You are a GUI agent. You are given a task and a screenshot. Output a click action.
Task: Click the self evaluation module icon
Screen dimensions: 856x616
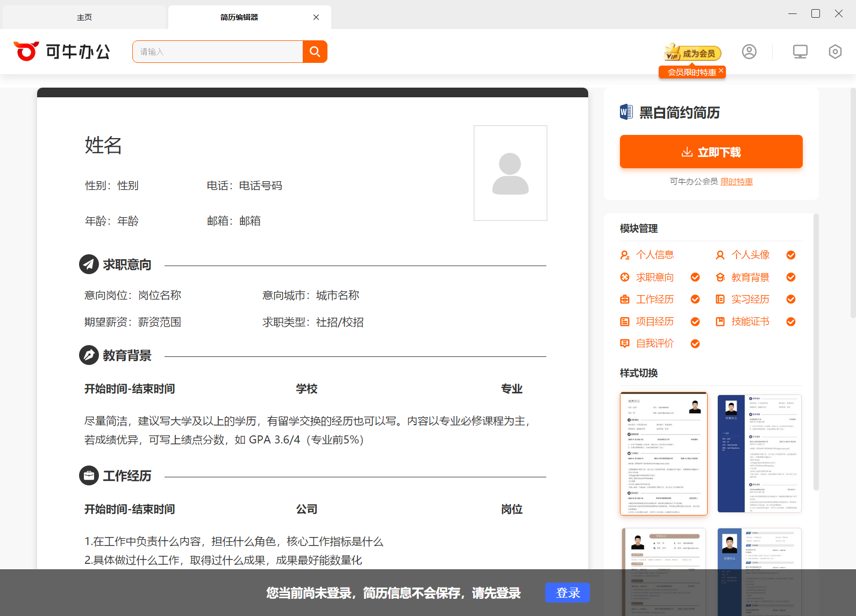click(x=625, y=343)
